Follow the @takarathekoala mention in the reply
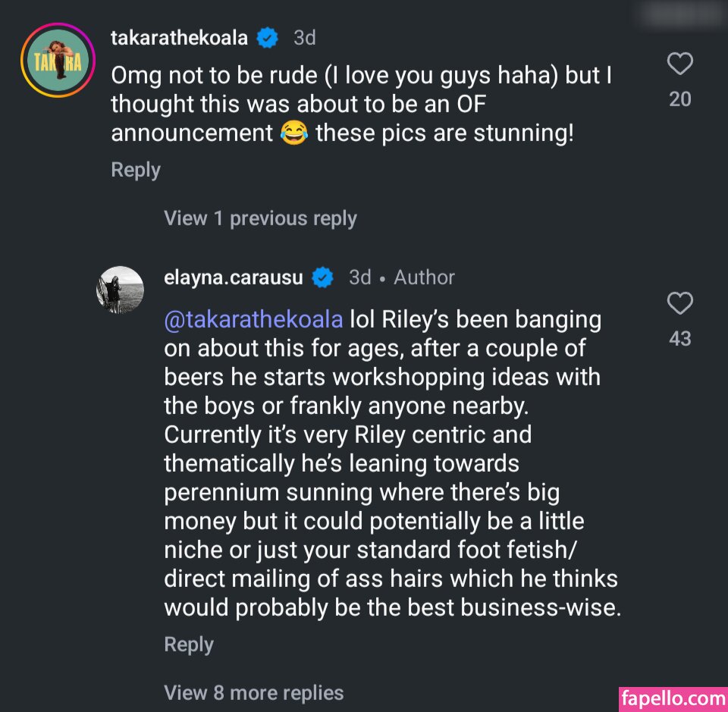 (253, 319)
